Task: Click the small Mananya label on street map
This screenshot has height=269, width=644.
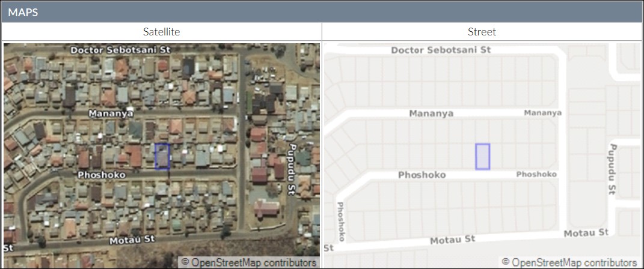Action: (542, 113)
